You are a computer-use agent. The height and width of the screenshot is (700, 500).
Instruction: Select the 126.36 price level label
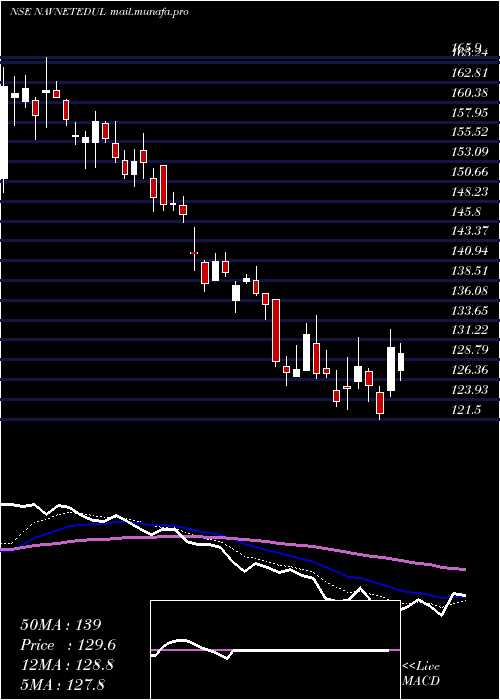click(469, 370)
